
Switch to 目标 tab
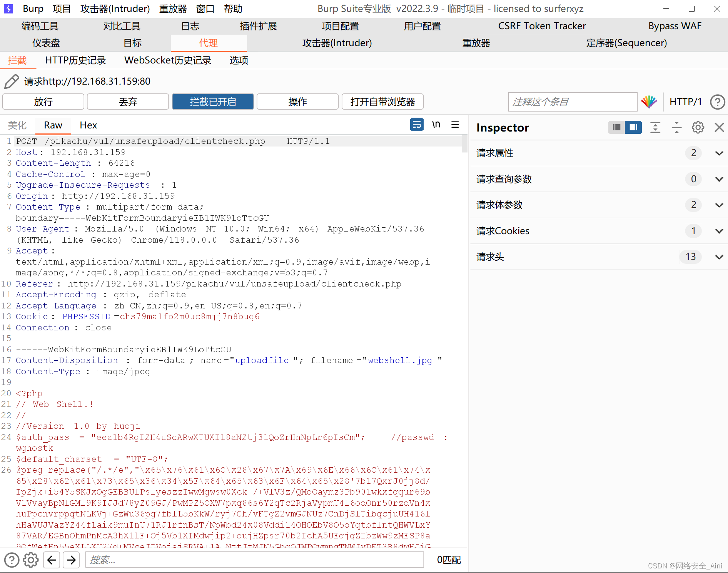click(133, 43)
